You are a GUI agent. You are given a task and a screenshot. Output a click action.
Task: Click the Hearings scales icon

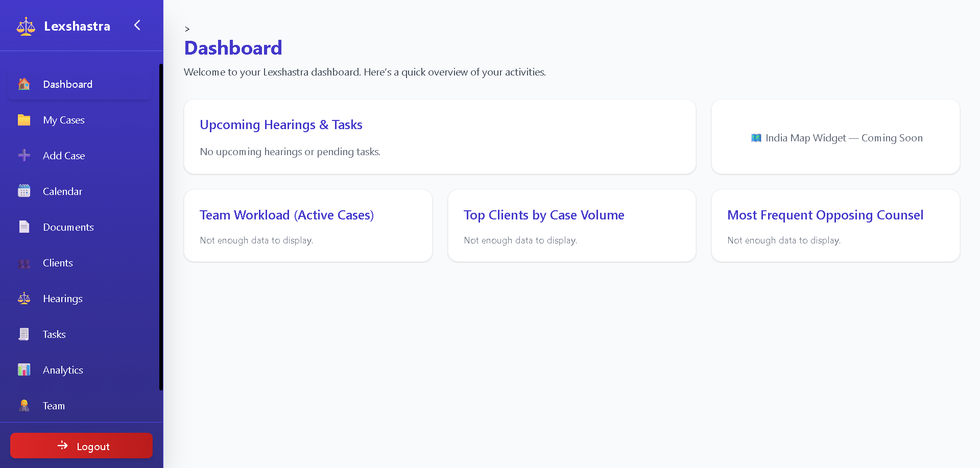[24, 299]
